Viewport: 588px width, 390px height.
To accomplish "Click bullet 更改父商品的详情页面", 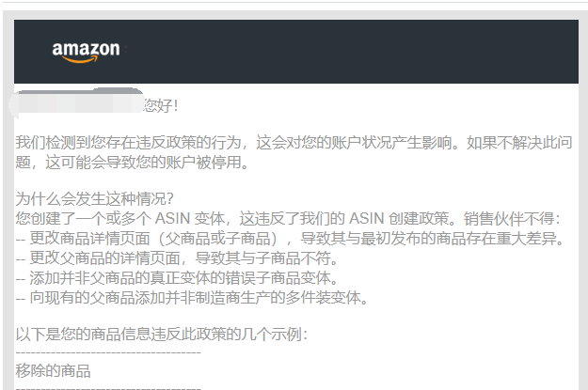I will (x=178, y=258).
